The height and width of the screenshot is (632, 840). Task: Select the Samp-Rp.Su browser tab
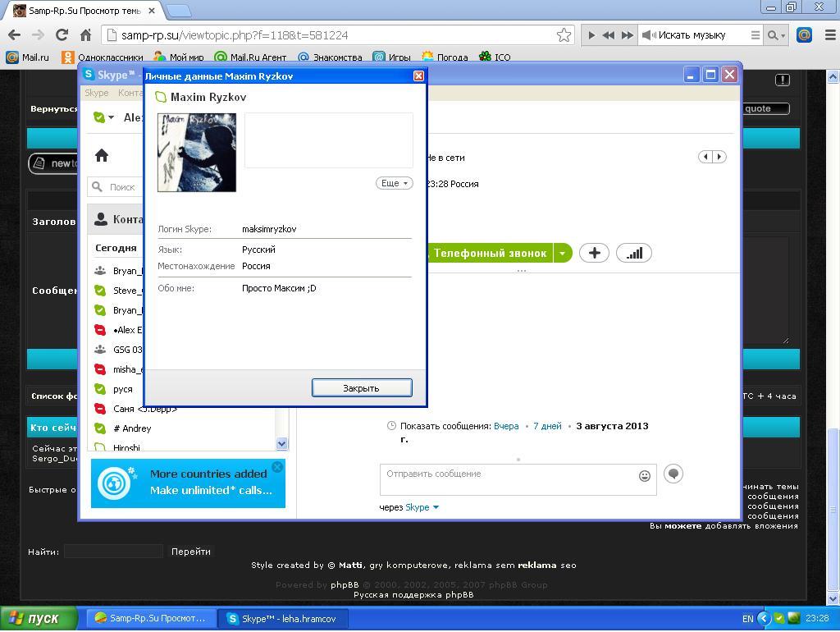tap(84, 11)
